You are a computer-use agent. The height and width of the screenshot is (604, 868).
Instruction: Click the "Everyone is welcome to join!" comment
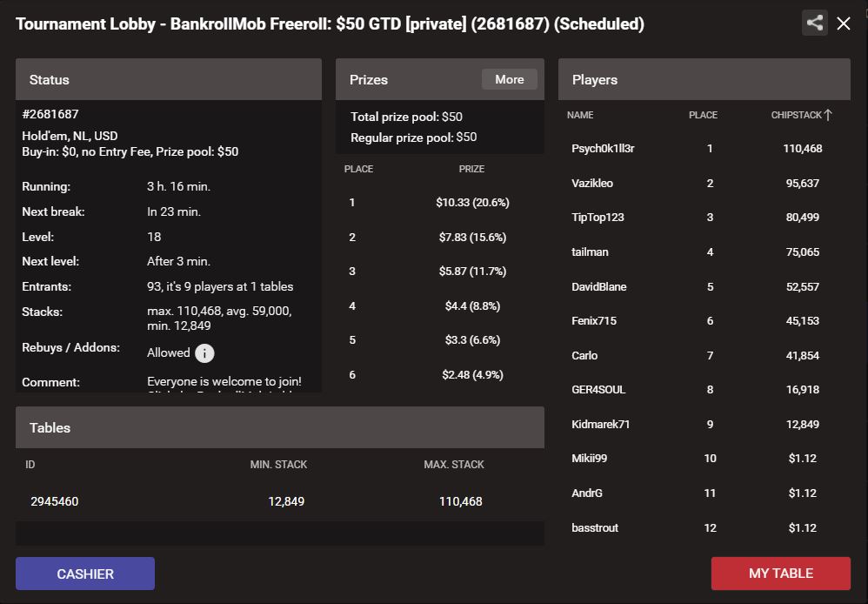tap(224, 381)
